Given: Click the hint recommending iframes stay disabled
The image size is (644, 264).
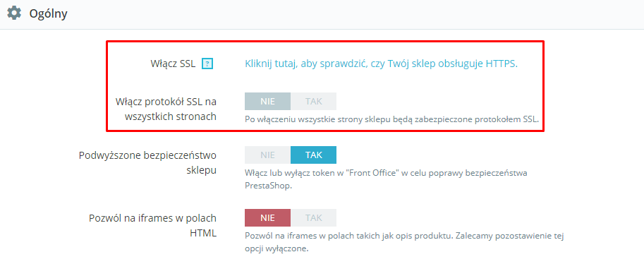Looking at the screenshot, I should pyautogui.click(x=404, y=242).
